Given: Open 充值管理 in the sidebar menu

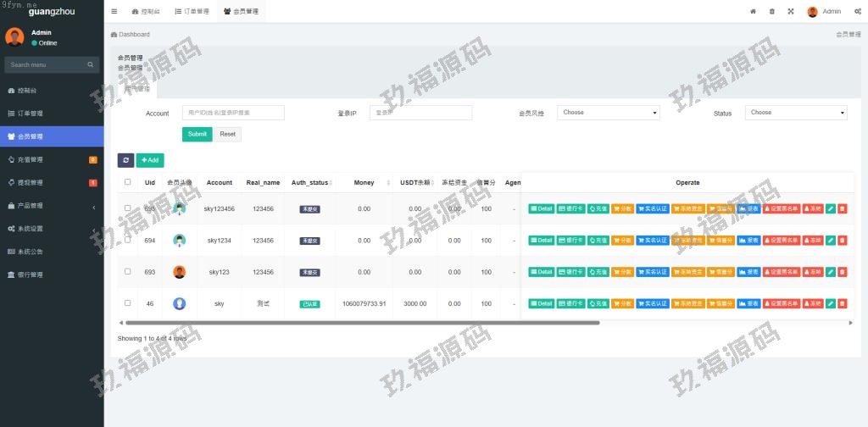Looking at the screenshot, I should [x=52, y=159].
